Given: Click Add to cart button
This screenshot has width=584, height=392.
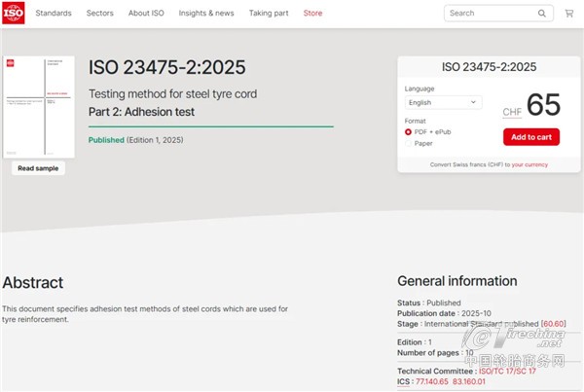Looking at the screenshot, I should pos(530,137).
